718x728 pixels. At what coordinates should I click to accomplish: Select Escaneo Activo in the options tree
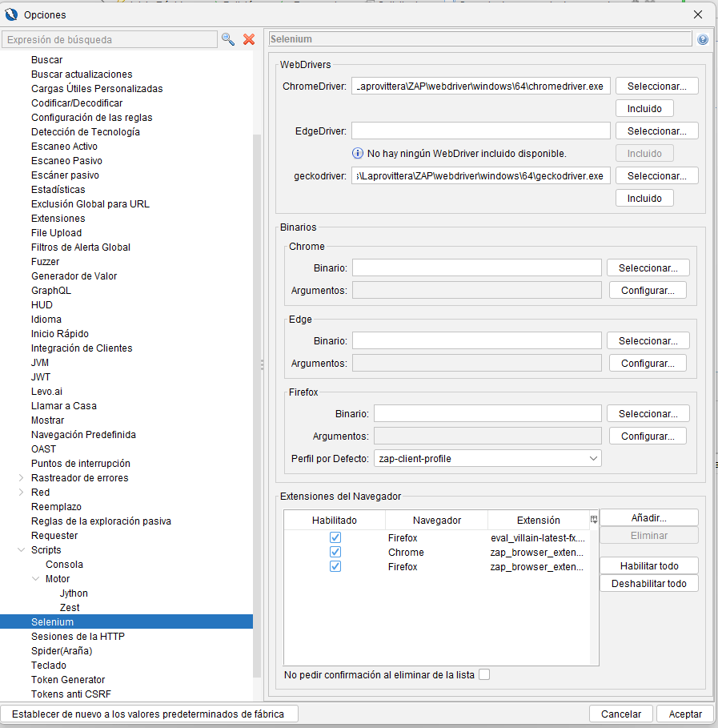(x=64, y=147)
